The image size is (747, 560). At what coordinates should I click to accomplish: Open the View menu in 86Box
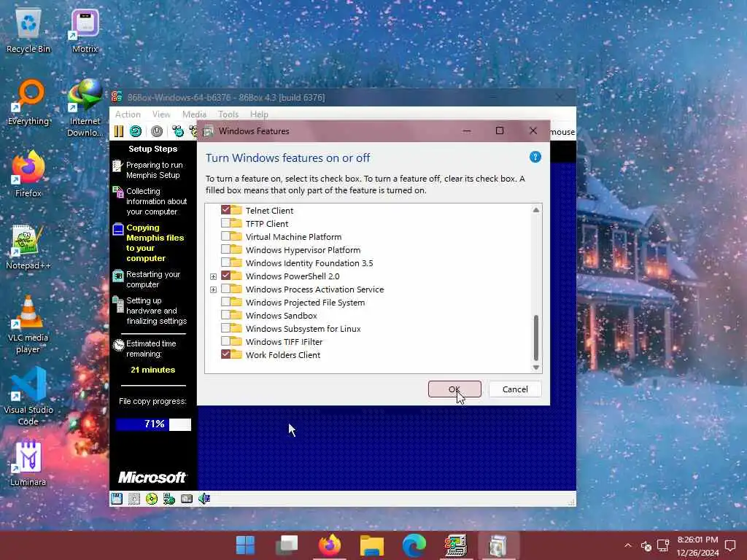pos(161,114)
